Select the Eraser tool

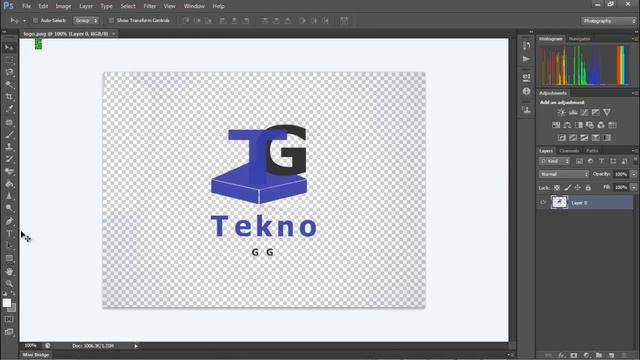click(9, 171)
